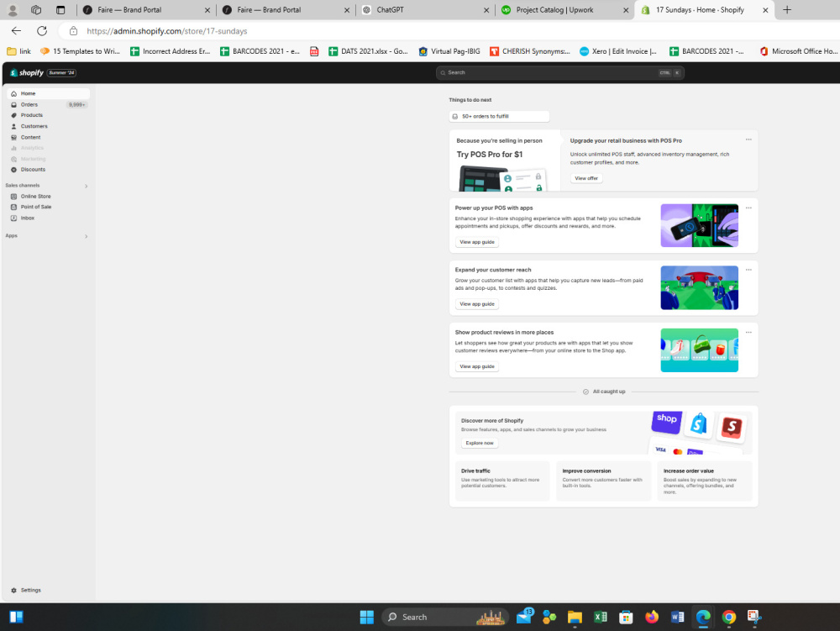Switch to Project Catalog Upwork tab
840x631 pixels.
tap(564, 9)
